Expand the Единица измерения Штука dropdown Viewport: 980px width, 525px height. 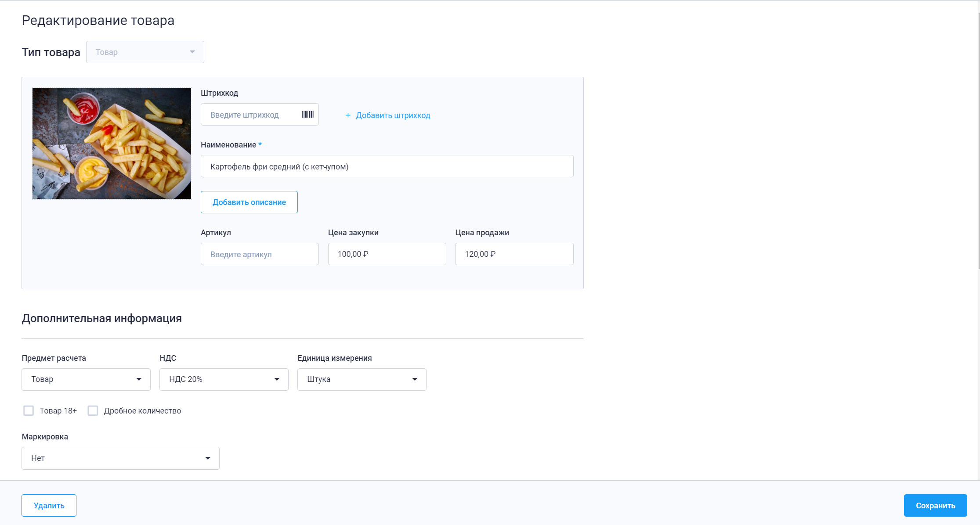click(362, 379)
